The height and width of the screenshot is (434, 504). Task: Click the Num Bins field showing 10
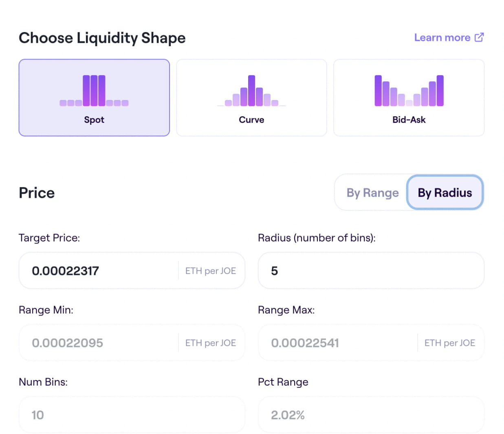[x=132, y=415]
